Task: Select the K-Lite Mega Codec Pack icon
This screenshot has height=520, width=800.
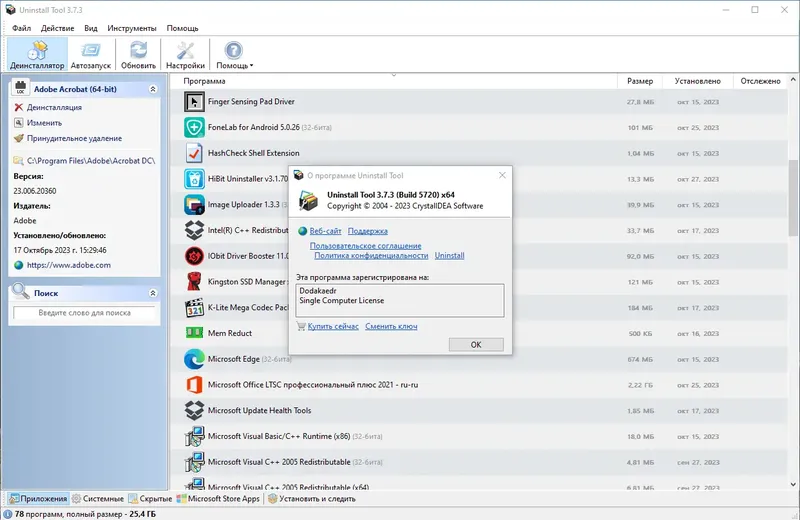Action: tap(194, 308)
